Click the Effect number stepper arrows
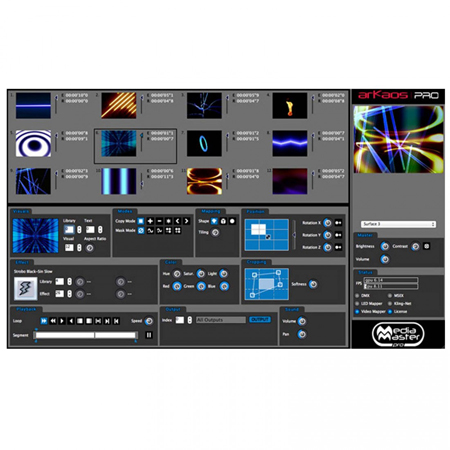 pyautogui.click(x=70, y=294)
